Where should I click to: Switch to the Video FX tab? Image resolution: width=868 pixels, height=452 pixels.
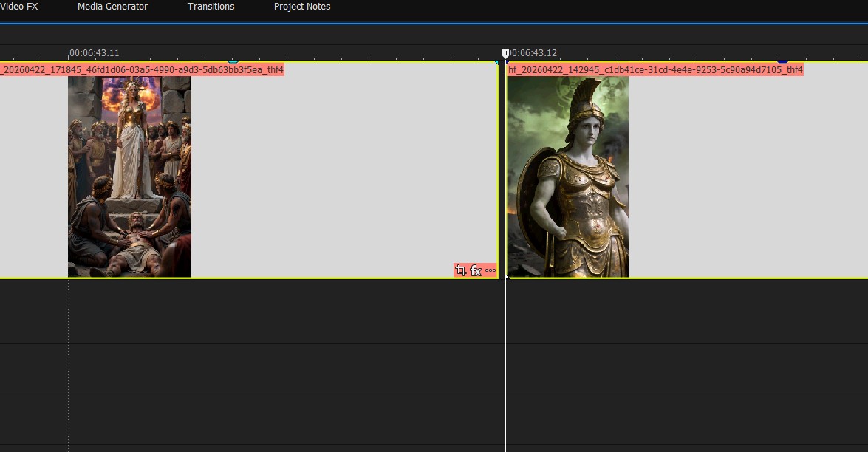pos(18,6)
